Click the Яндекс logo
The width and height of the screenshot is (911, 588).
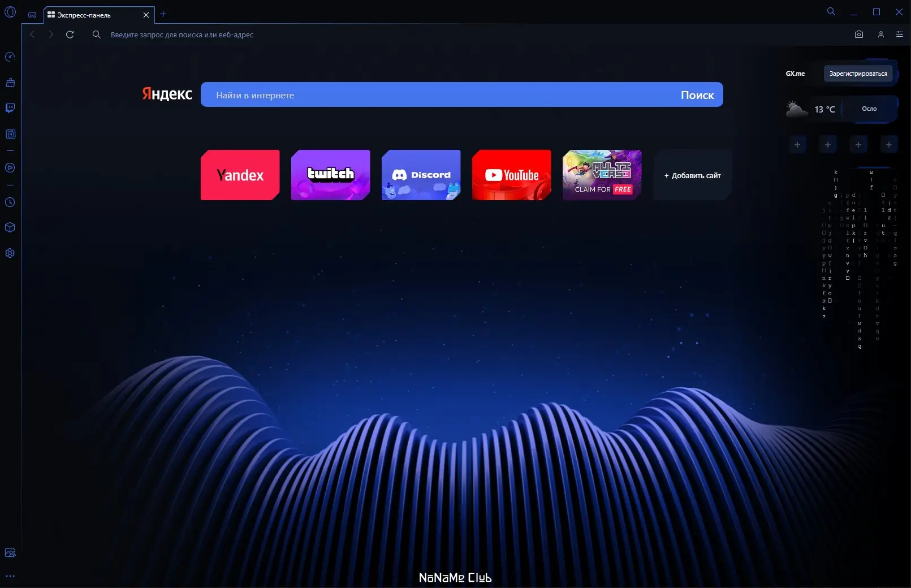click(x=167, y=94)
